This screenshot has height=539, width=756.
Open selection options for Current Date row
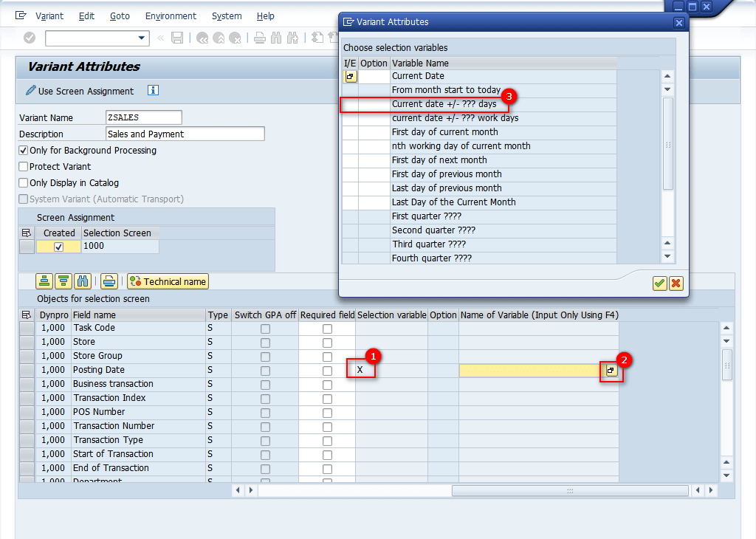[x=350, y=77]
